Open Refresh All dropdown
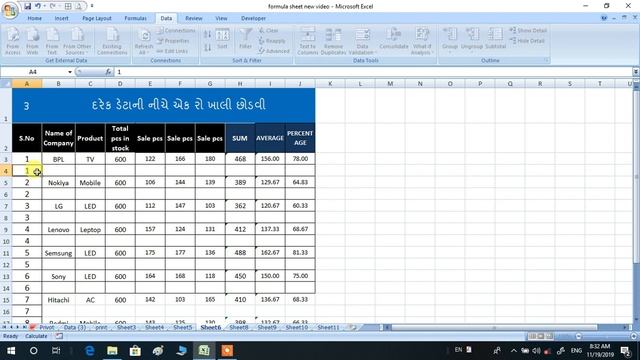This screenshot has width=640, height=360. tap(144, 41)
